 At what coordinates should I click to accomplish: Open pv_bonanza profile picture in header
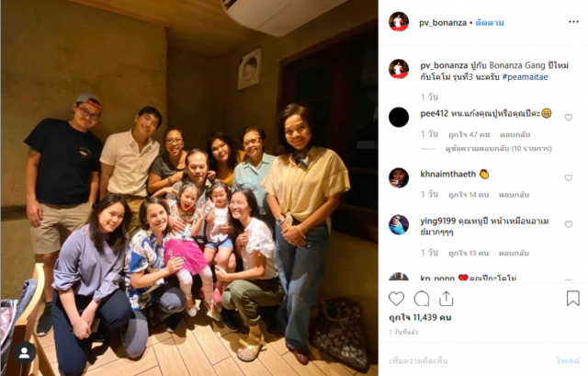[x=399, y=22]
